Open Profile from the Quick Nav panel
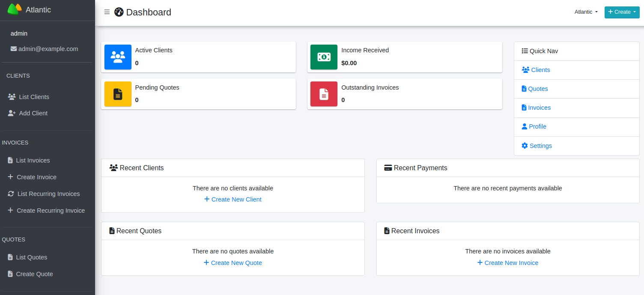644x295 pixels. [x=537, y=126]
